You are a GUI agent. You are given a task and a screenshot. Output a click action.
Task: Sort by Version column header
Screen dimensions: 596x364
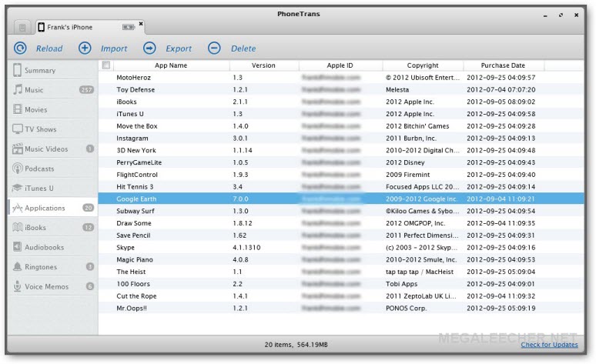click(x=263, y=65)
